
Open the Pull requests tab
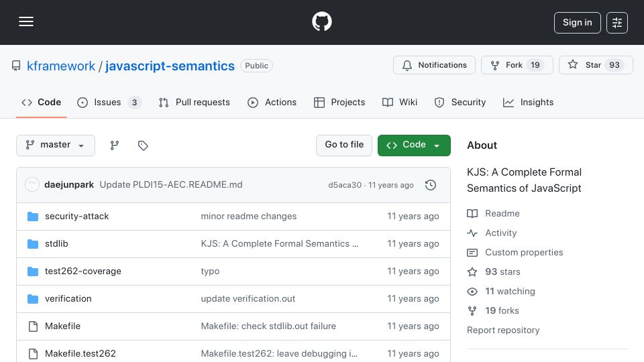[x=195, y=102]
